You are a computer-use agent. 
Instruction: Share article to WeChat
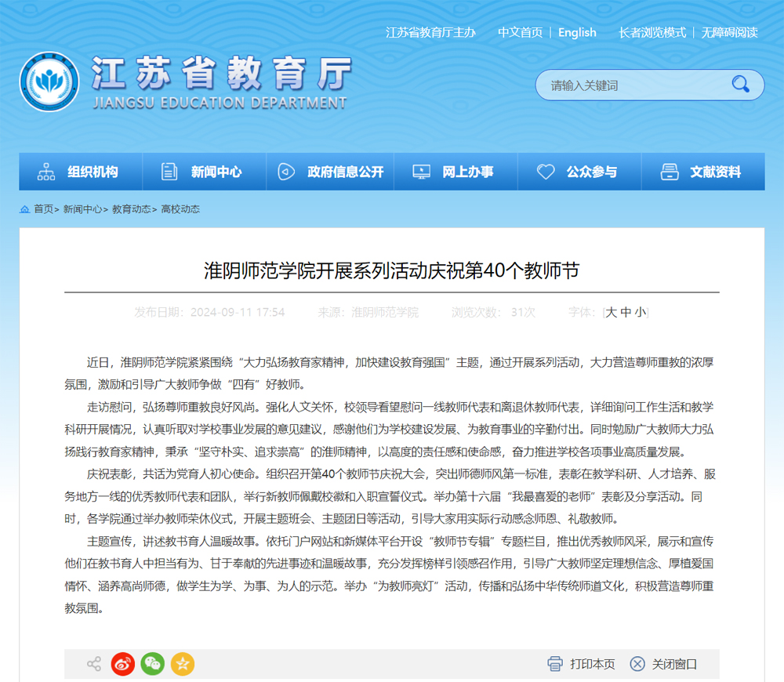(153, 664)
